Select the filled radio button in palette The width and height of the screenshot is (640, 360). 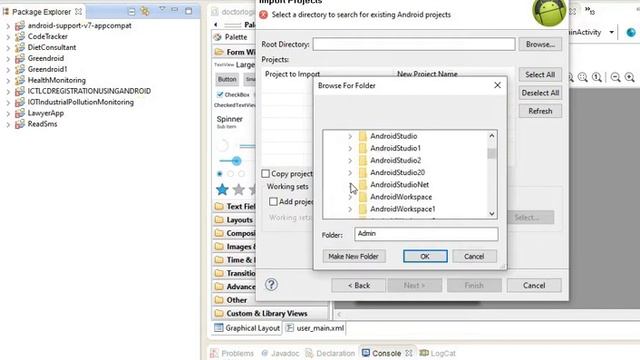[x=220, y=174]
